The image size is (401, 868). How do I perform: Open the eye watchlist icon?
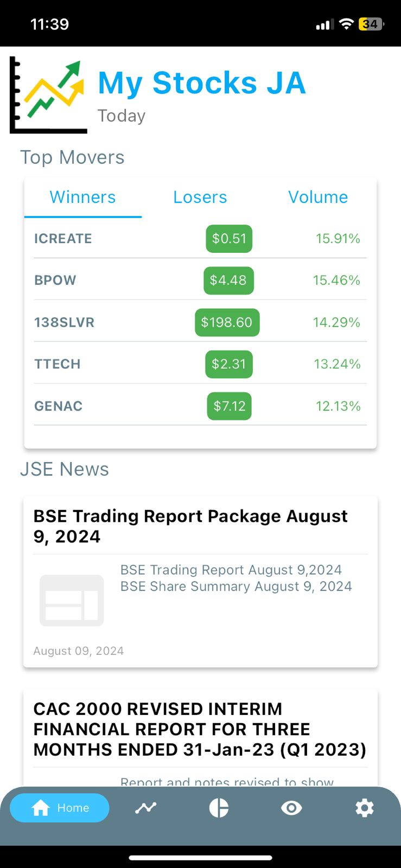tap(291, 808)
